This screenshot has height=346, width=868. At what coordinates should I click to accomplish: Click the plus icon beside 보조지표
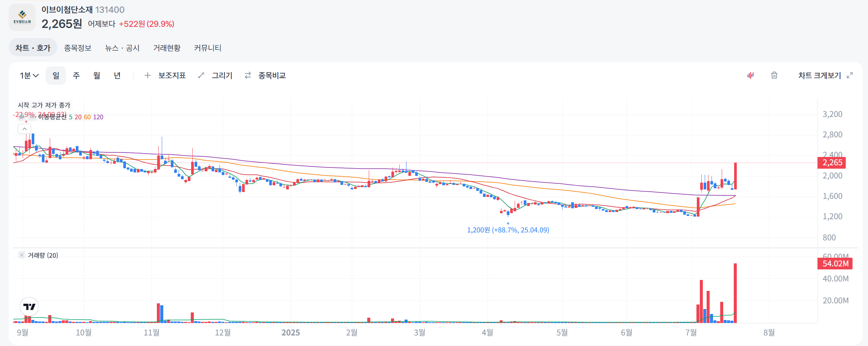click(x=147, y=75)
